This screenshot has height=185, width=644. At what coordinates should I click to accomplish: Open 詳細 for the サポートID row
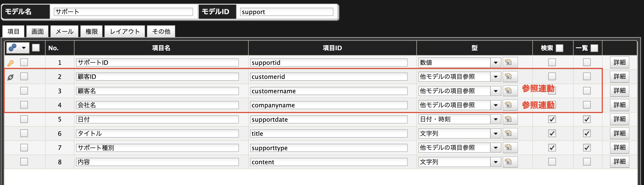(x=619, y=62)
